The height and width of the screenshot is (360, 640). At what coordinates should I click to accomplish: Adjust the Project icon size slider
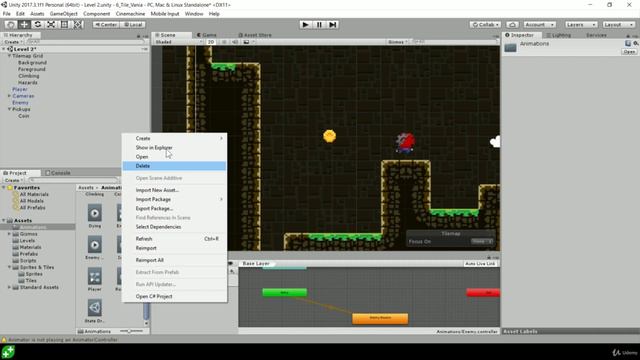tap(131, 331)
